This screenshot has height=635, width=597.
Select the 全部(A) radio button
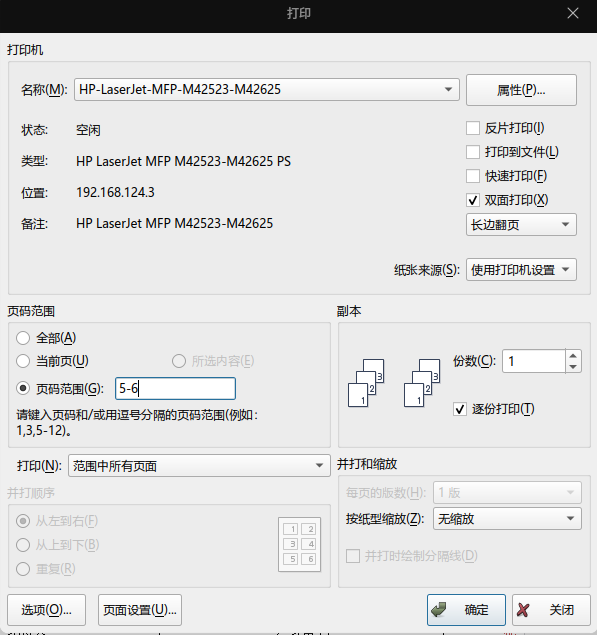23,338
